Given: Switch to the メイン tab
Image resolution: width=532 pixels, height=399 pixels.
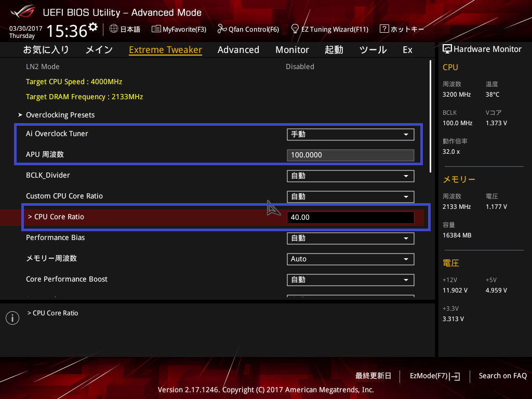Looking at the screenshot, I should (x=99, y=50).
